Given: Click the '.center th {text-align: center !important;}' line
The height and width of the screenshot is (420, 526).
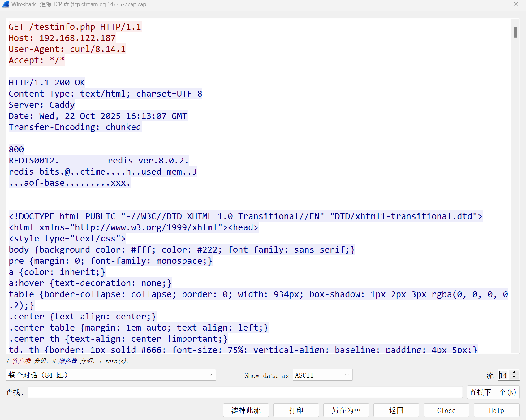Looking at the screenshot, I should coord(118,339).
